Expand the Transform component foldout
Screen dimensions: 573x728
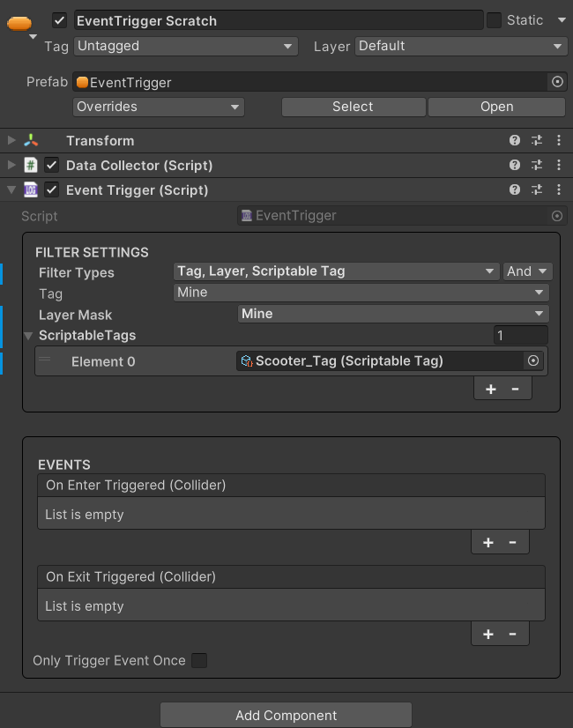point(11,140)
